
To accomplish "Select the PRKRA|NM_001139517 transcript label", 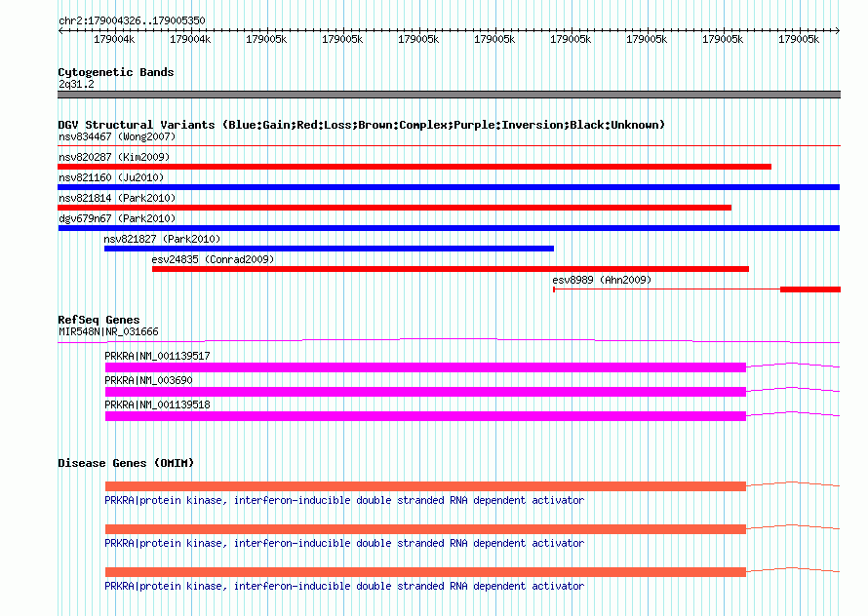I will click(x=157, y=356).
